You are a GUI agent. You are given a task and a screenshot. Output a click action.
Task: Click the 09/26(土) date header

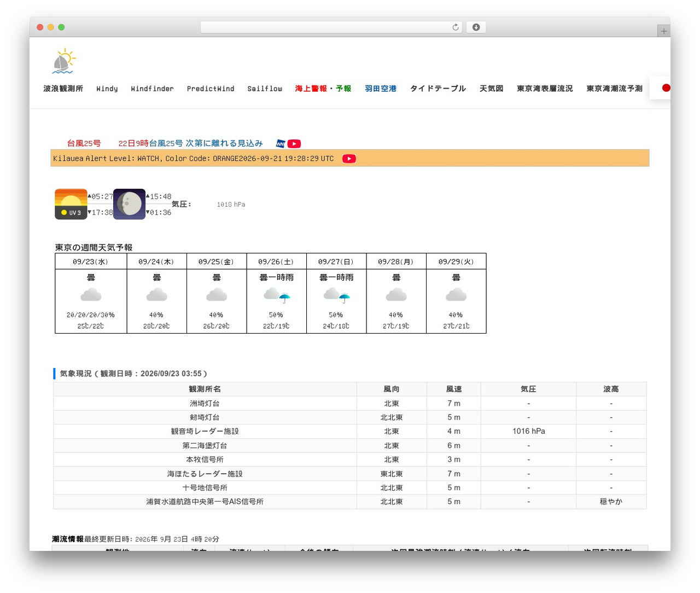pos(276,261)
